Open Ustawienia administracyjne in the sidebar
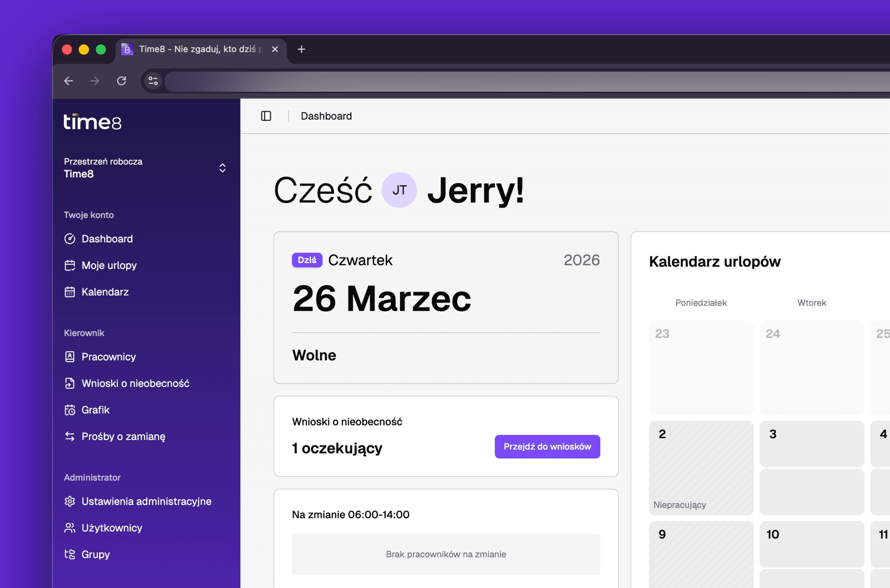This screenshot has height=588, width=890. (146, 501)
